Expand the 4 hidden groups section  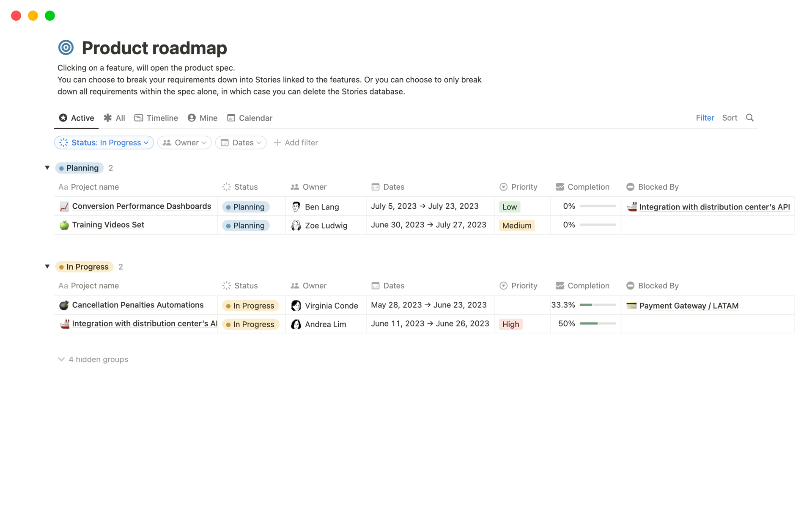click(93, 359)
